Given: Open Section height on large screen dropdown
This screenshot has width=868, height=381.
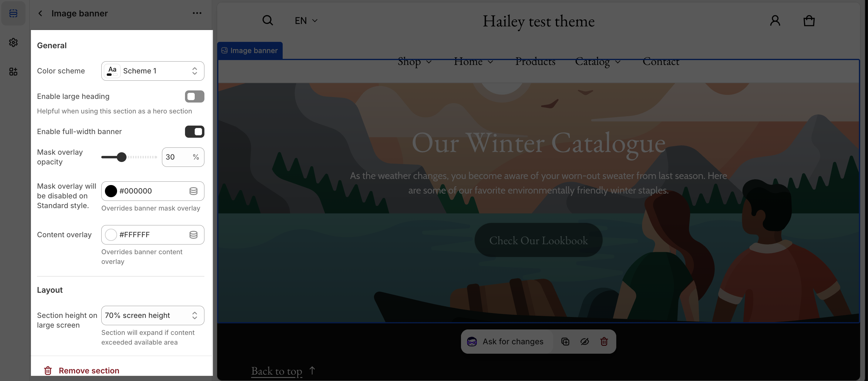Looking at the screenshot, I should [153, 315].
